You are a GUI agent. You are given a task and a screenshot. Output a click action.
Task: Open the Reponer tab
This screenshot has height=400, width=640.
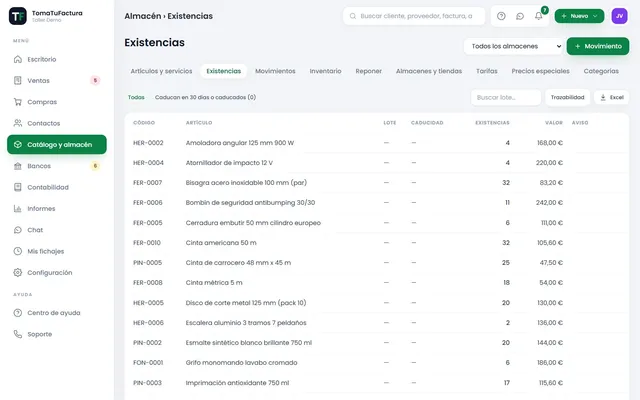click(369, 71)
